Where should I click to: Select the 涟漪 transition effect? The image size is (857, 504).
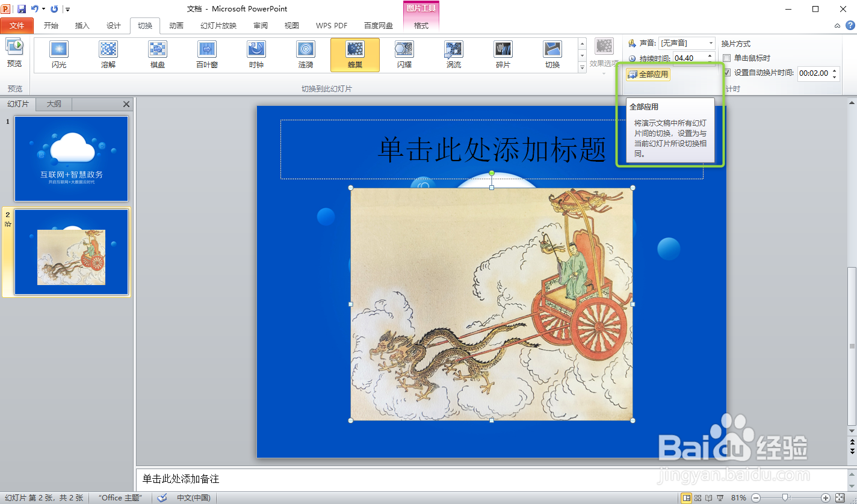click(x=306, y=55)
